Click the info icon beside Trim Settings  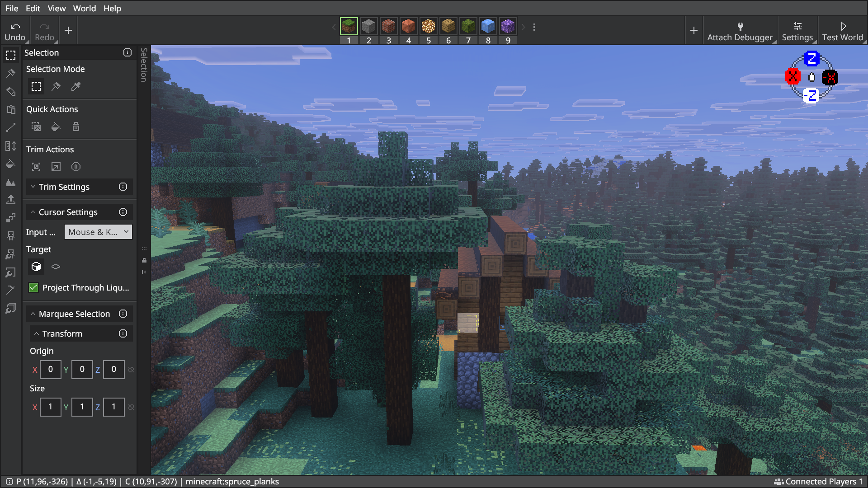(x=123, y=187)
